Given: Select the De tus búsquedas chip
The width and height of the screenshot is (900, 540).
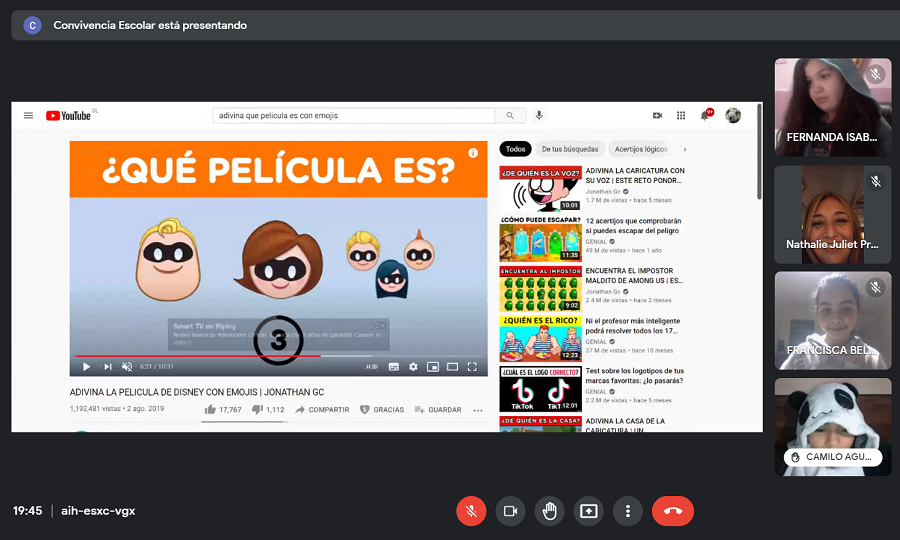Looking at the screenshot, I should click(570, 149).
